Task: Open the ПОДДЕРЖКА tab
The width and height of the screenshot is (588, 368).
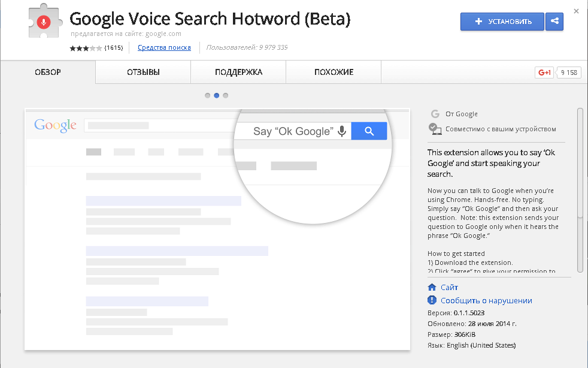Action: (238, 73)
